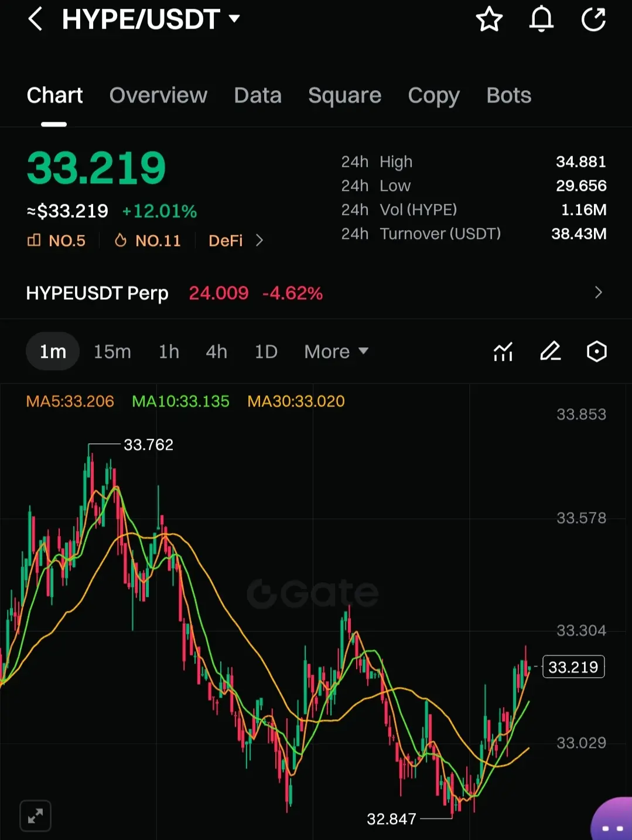Image resolution: width=632 pixels, height=840 pixels.
Task: Open the Bots tab
Action: [x=508, y=95]
